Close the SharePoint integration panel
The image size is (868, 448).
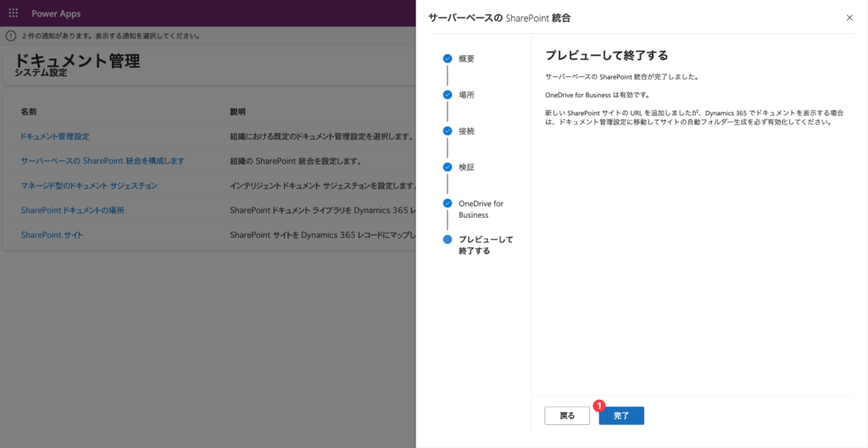pyautogui.click(x=849, y=17)
